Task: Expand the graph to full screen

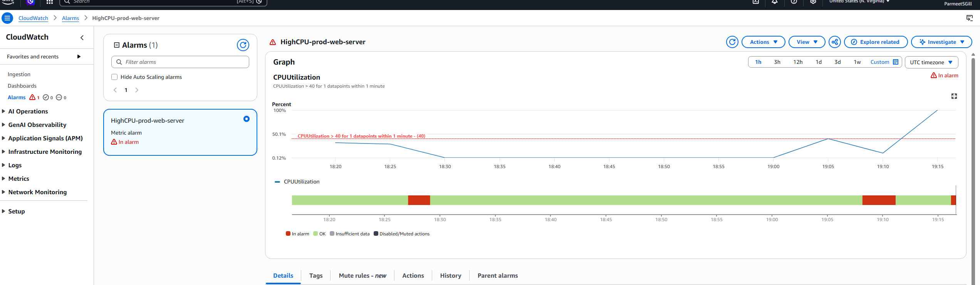Action: (x=954, y=96)
